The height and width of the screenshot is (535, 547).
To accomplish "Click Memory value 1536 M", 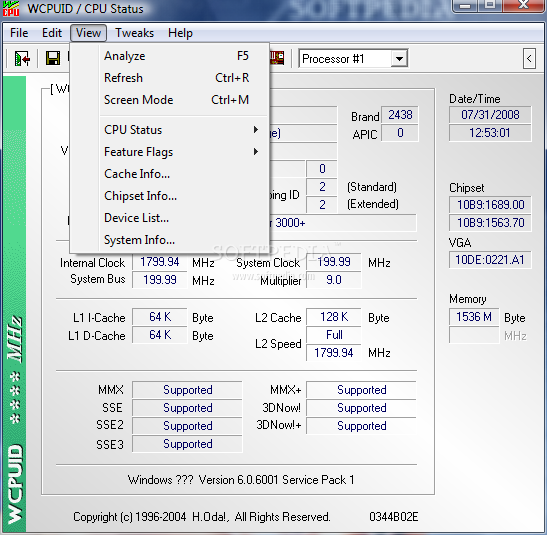I will [x=474, y=317].
